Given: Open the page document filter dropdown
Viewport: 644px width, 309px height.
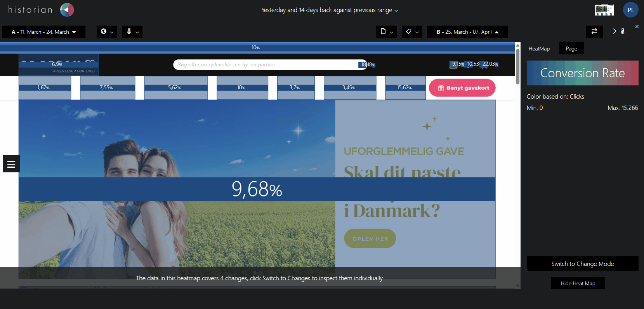Looking at the screenshot, I should (x=386, y=32).
